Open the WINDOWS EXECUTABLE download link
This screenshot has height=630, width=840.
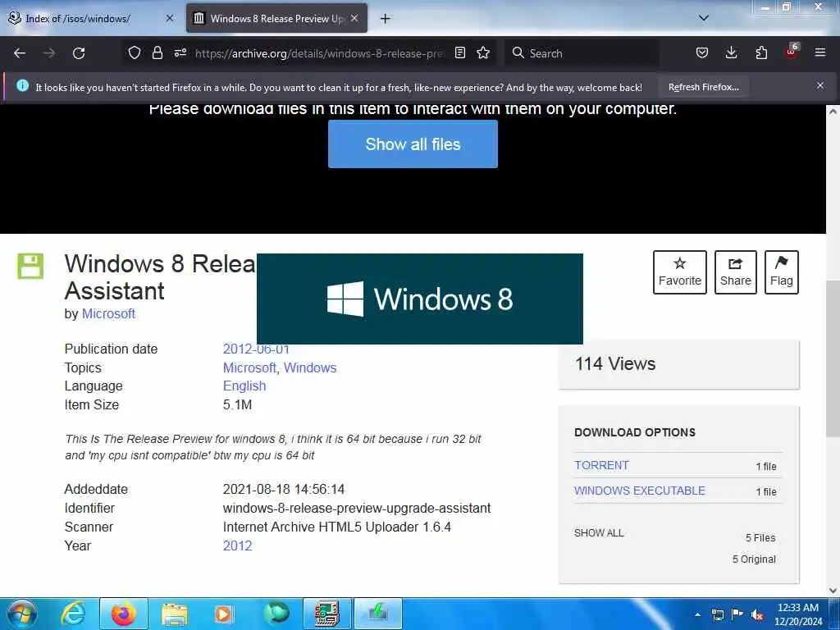click(640, 491)
